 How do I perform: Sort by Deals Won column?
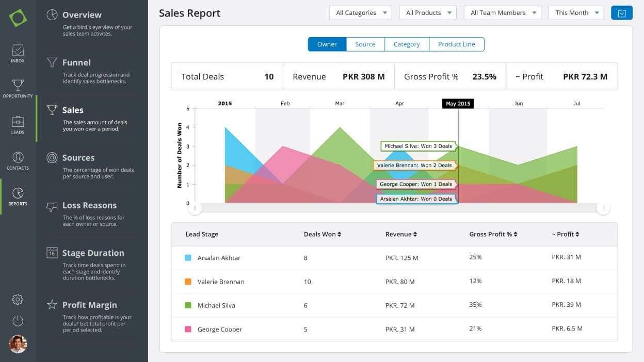[x=323, y=234]
